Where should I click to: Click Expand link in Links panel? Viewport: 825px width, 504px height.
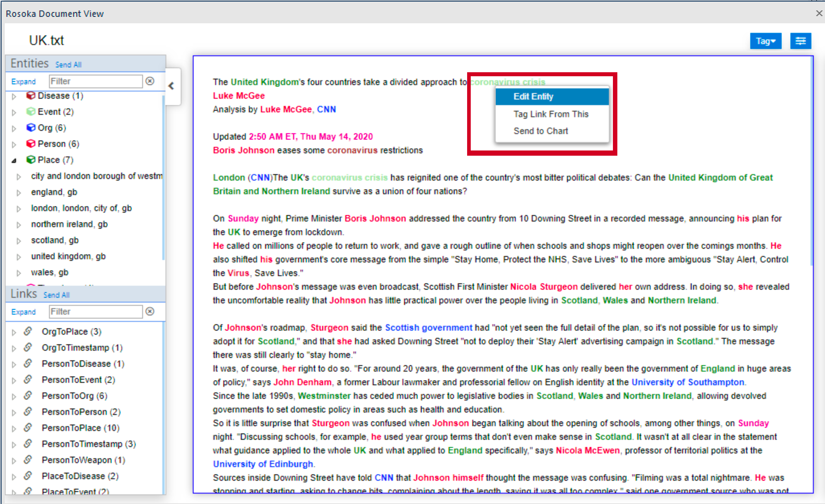pos(23,312)
